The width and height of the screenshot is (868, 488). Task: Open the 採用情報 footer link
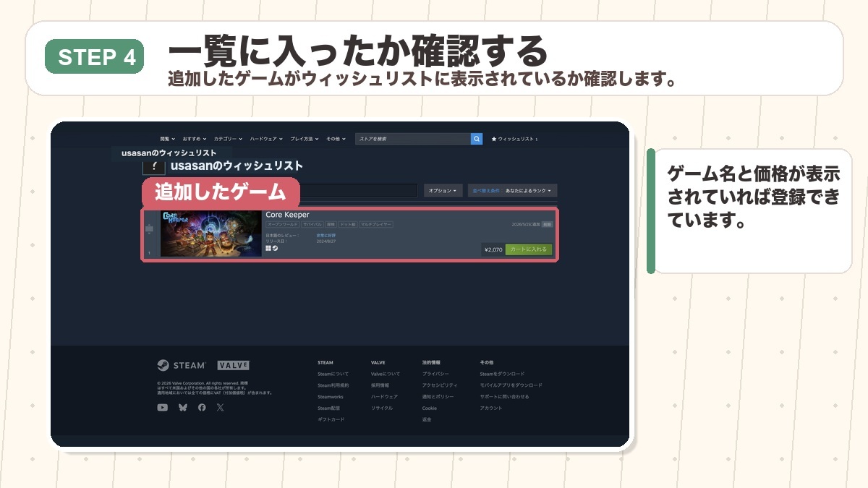380,385
